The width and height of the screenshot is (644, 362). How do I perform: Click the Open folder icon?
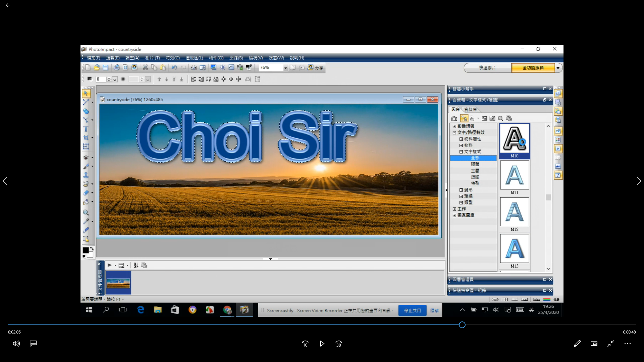[97, 68]
